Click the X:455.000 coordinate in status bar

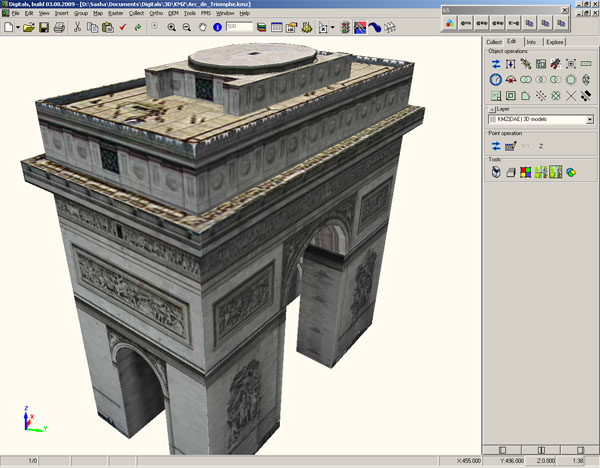pyautogui.click(x=469, y=461)
